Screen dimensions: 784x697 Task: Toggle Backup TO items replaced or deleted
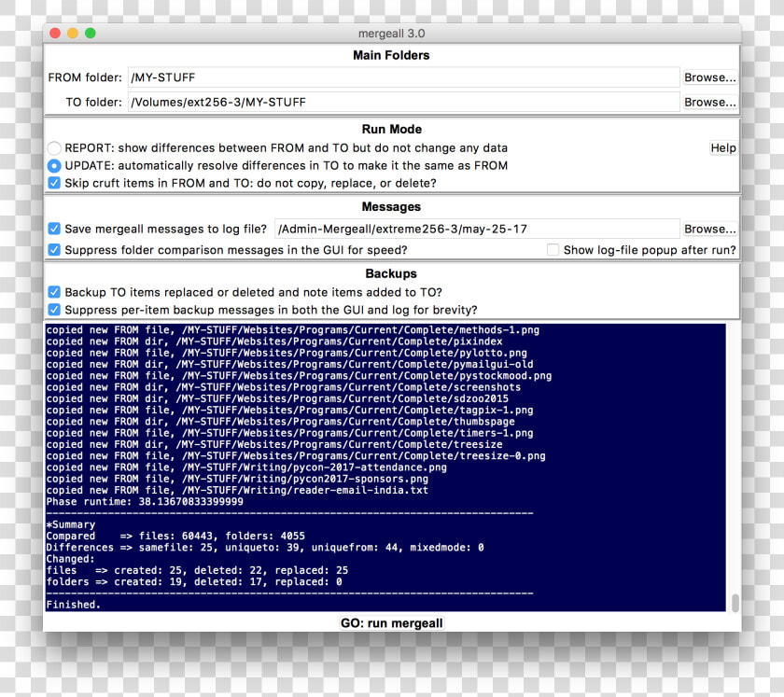pyautogui.click(x=54, y=292)
